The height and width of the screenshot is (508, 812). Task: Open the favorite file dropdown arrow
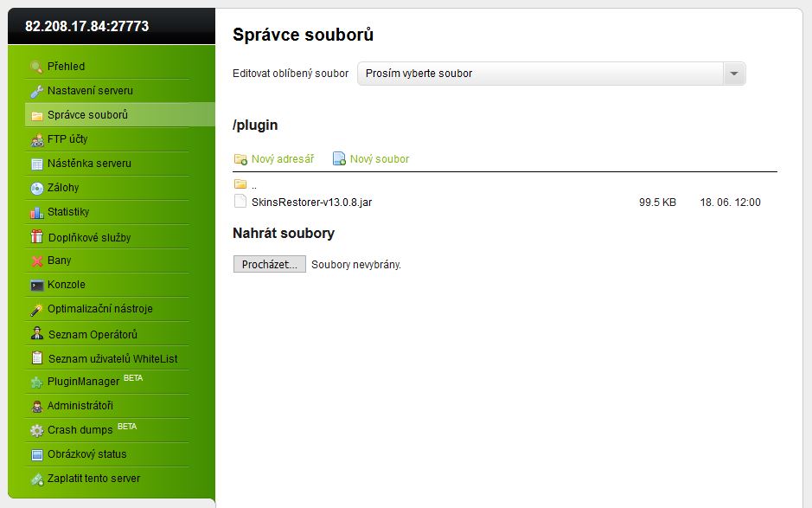733,74
